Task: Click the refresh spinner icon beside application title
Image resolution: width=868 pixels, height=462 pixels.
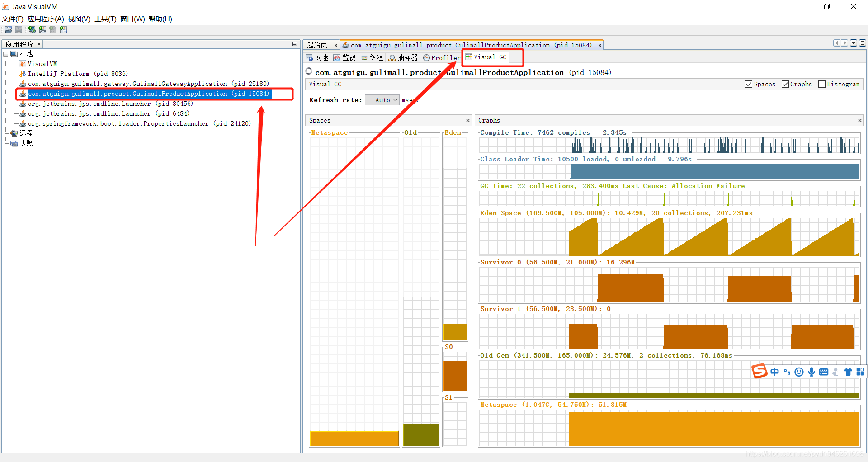Action: point(309,71)
